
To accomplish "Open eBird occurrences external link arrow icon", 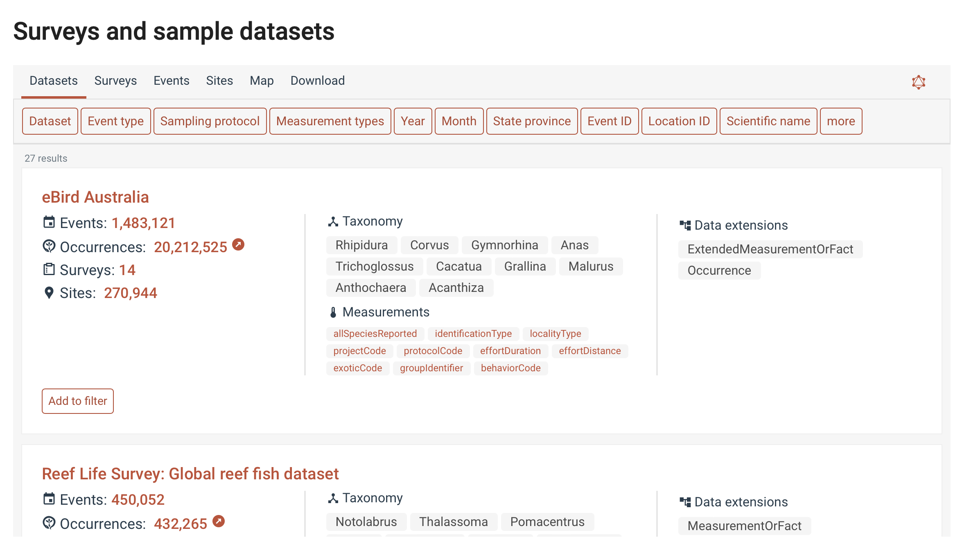I will (x=238, y=244).
